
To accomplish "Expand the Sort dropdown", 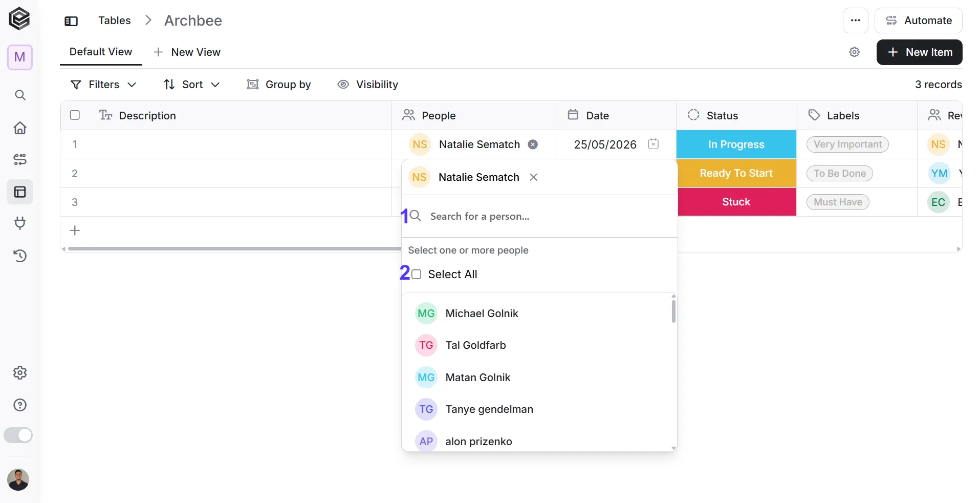I will [192, 85].
